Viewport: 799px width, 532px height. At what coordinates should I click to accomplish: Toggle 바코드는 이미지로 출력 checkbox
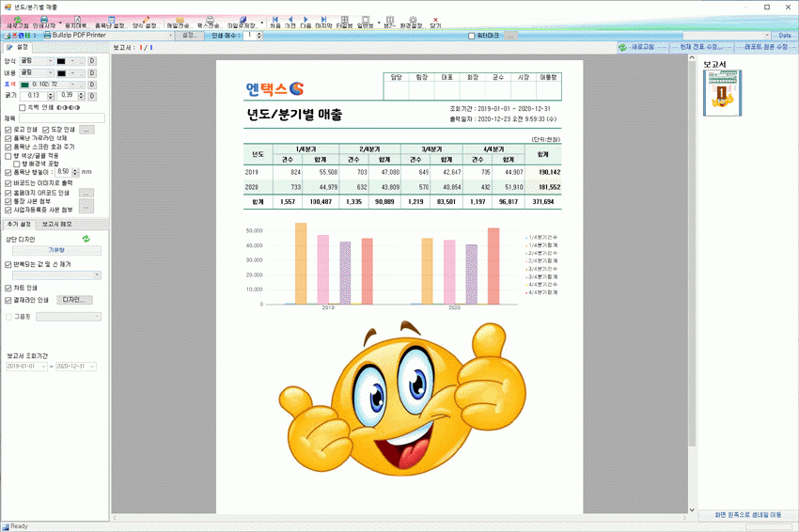(x=8, y=183)
